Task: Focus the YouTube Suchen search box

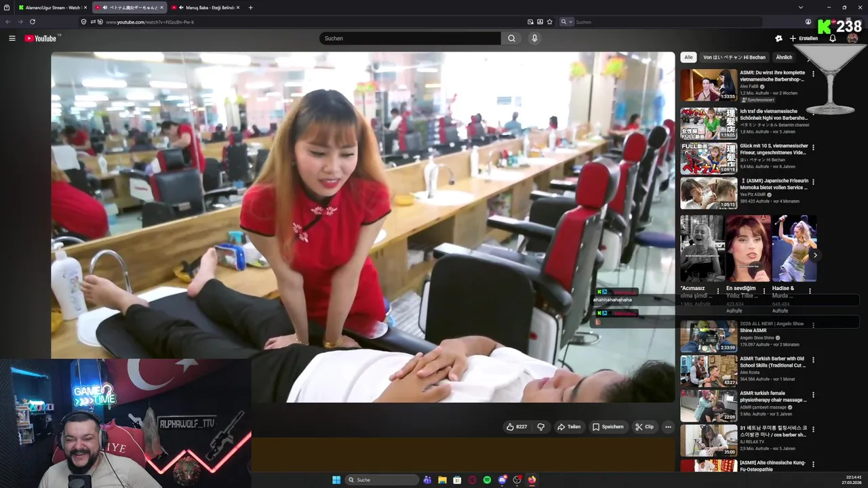Action: pyautogui.click(x=410, y=39)
